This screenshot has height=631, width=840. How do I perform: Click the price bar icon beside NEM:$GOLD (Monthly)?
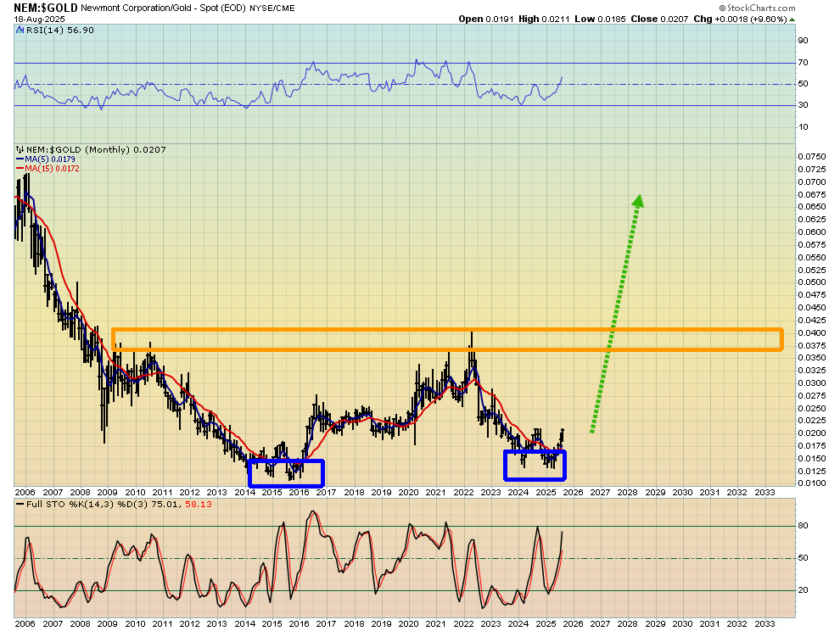point(20,149)
